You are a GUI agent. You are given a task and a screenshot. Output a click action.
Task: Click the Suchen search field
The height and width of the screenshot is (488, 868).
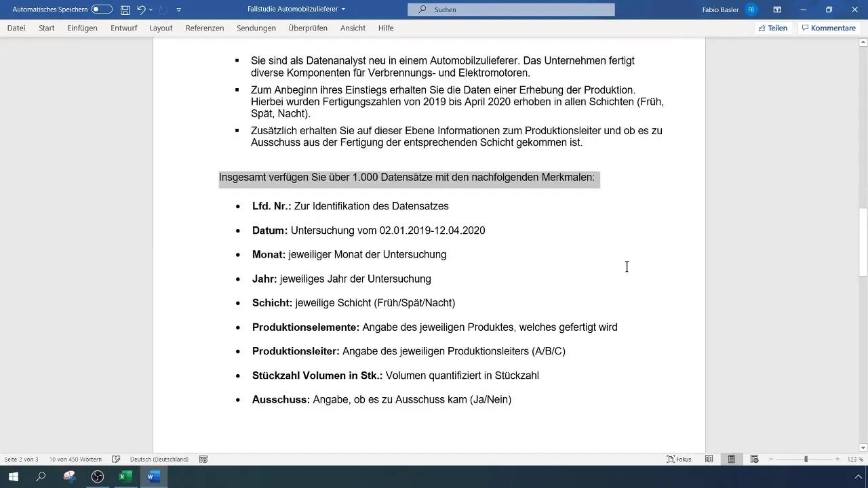(511, 9)
